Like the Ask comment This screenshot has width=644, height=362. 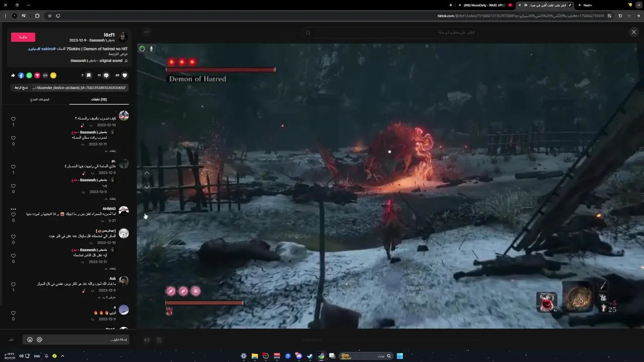coord(13,285)
